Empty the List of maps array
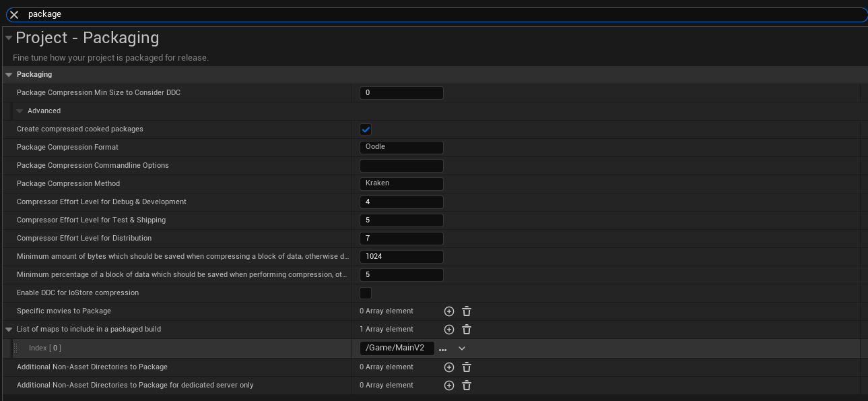The image size is (868, 401). pyautogui.click(x=467, y=330)
